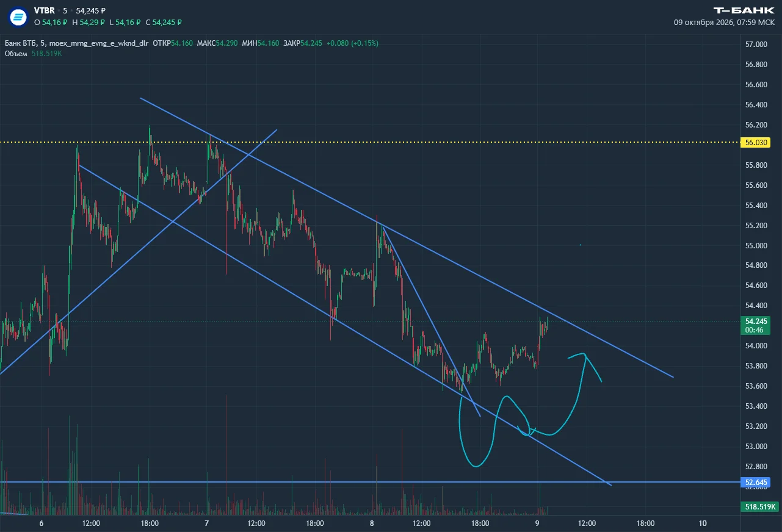Click the green 54.245 current price tag
The image size is (782, 532).
tap(757, 321)
